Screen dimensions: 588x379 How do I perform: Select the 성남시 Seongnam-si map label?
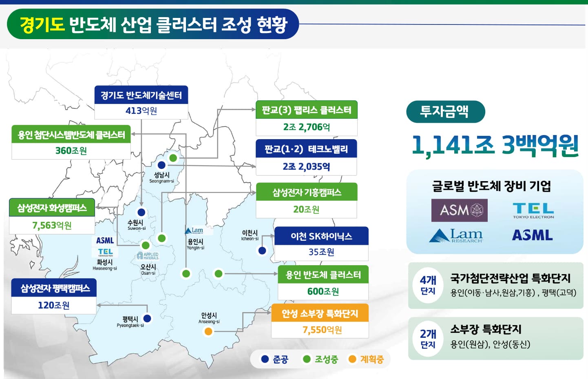(x=161, y=177)
